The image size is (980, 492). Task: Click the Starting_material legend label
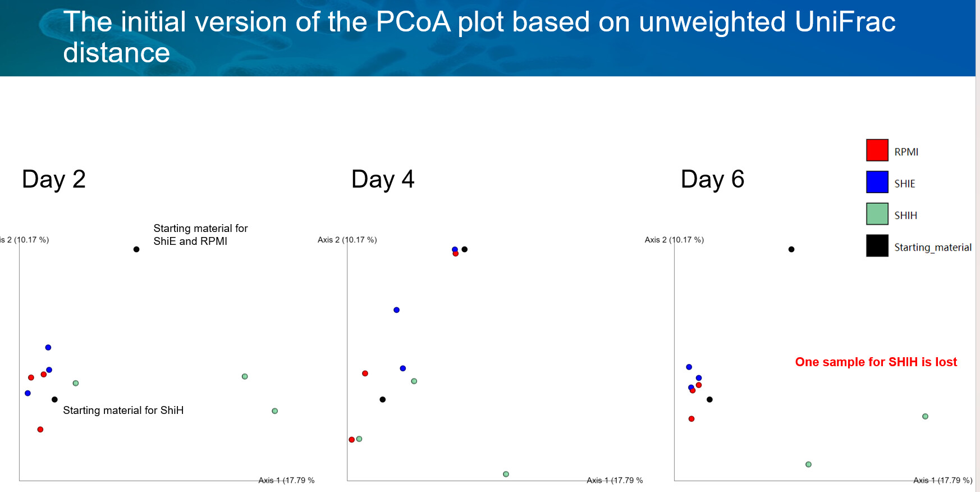click(x=932, y=247)
